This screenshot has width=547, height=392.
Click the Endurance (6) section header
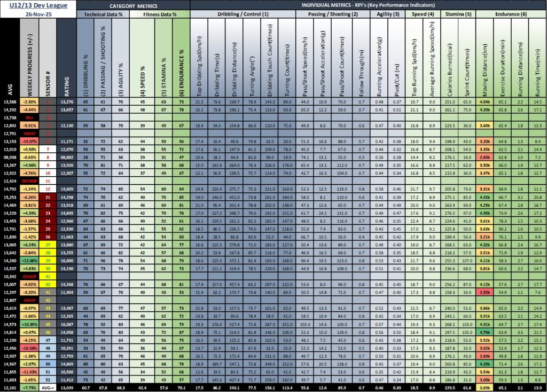pyautogui.click(x=510, y=14)
